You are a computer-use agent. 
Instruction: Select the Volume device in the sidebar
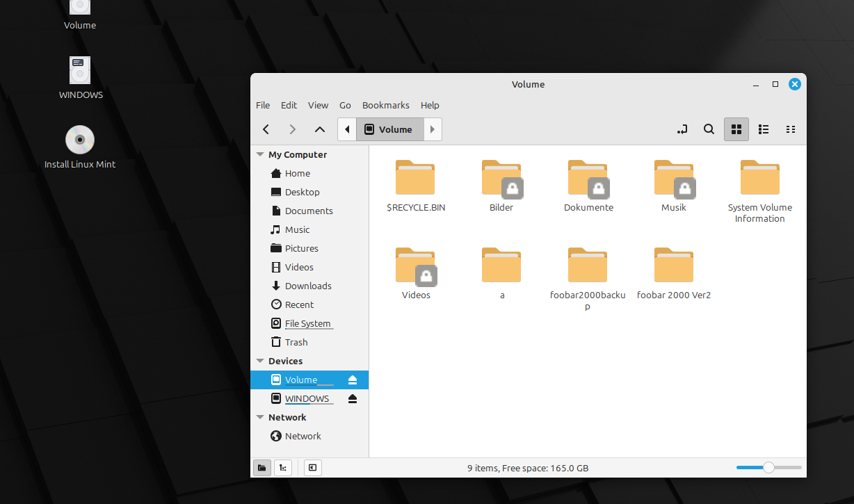click(309, 380)
